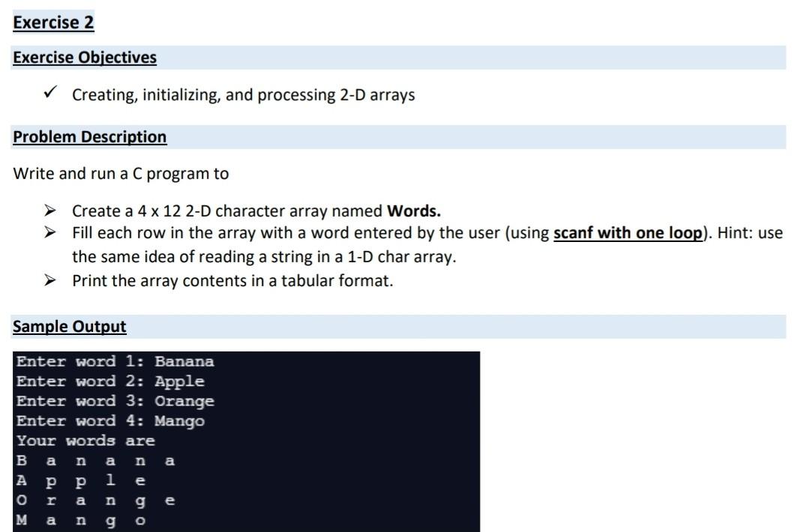809x532 pixels.
Task: Click the 'Print the array contents in a tabular format' bullet
Action: tap(232, 281)
